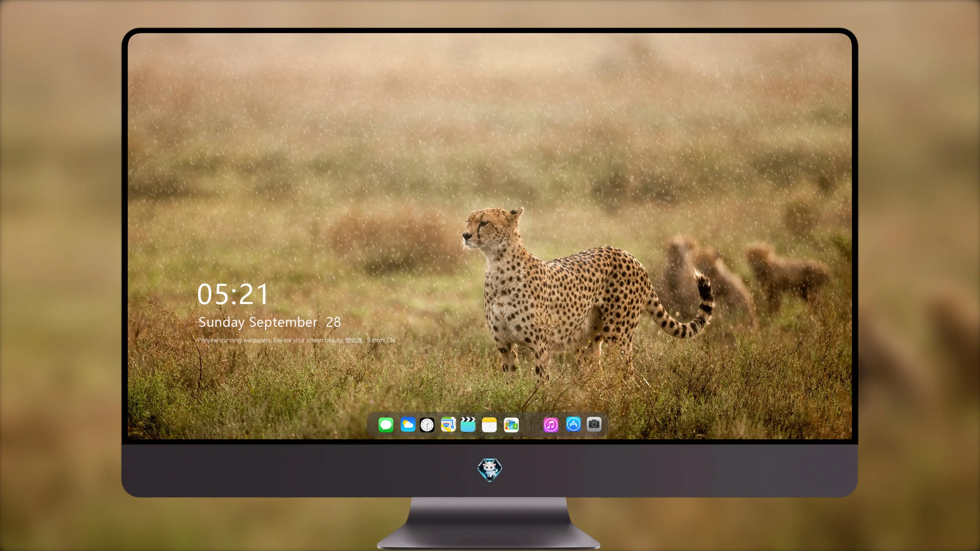The width and height of the screenshot is (980, 551).
Task: Launch the Maps app from dock
Action: point(448,425)
